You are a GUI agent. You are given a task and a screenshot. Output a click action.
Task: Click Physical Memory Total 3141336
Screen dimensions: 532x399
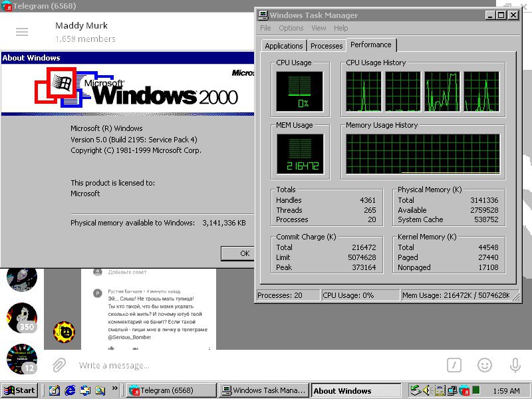pyautogui.click(x=484, y=200)
